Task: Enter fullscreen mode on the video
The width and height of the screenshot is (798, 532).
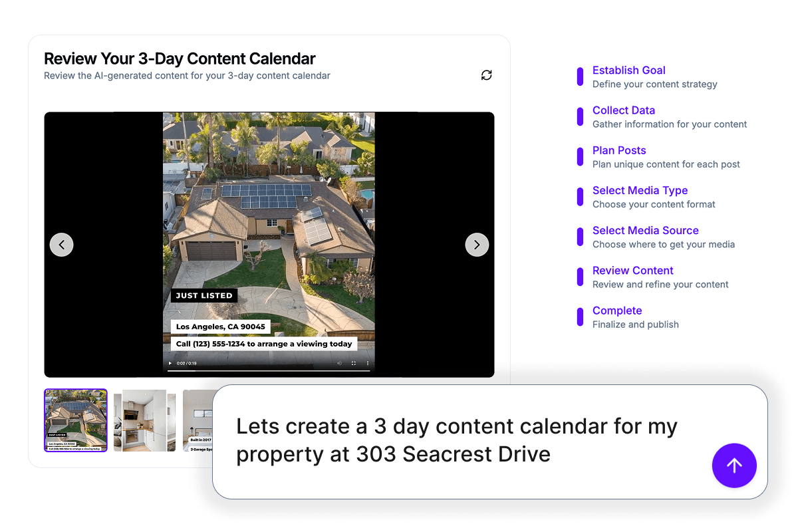Action: point(353,363)
